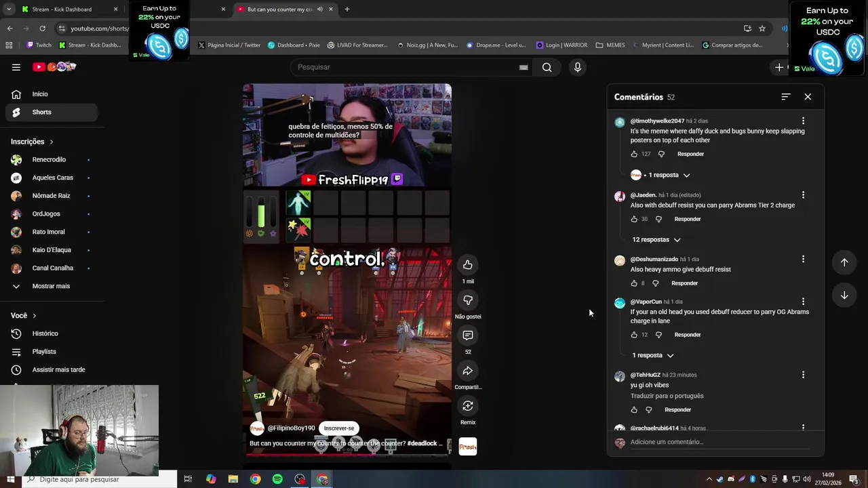Expand the Inscrições section arrow
This screenshot has height=488, width=868.
point(52,142)
